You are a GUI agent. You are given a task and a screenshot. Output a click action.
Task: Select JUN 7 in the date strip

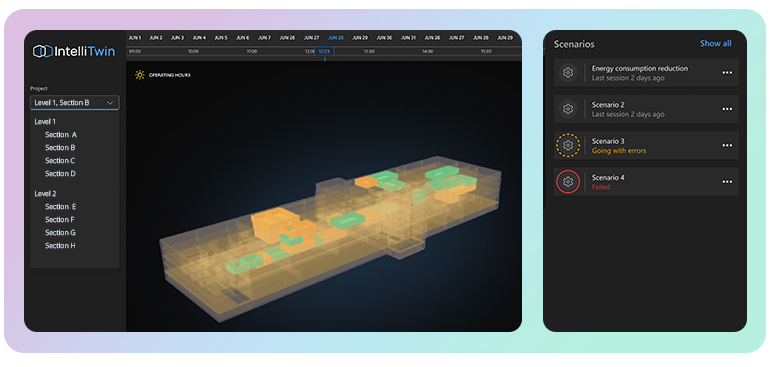click(264, 37)
